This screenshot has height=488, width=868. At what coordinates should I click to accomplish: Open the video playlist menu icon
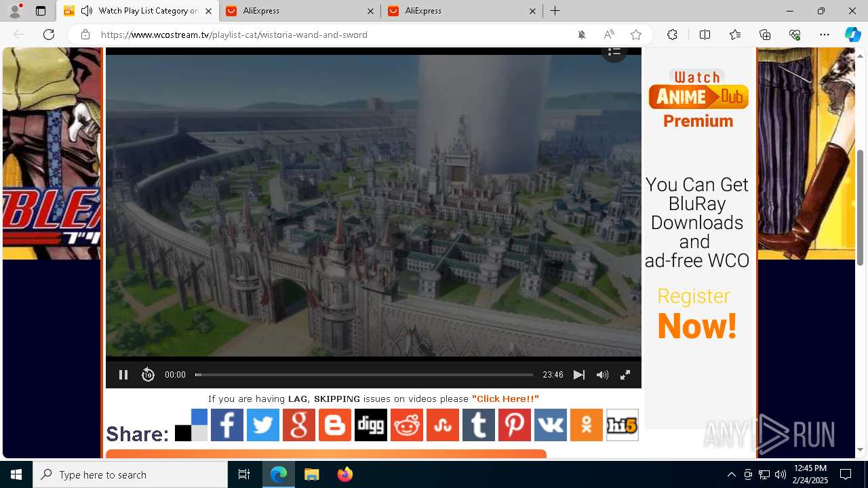point(614,52)
